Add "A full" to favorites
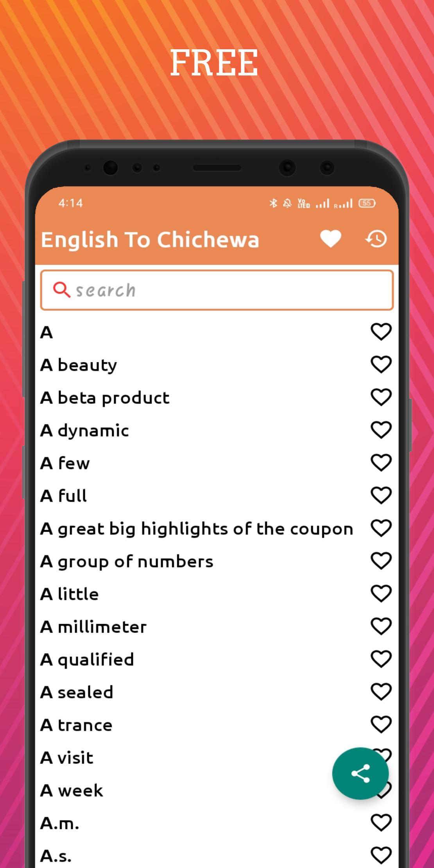The width and height of the screenshot is (434, 868). (x=381, y=496)
